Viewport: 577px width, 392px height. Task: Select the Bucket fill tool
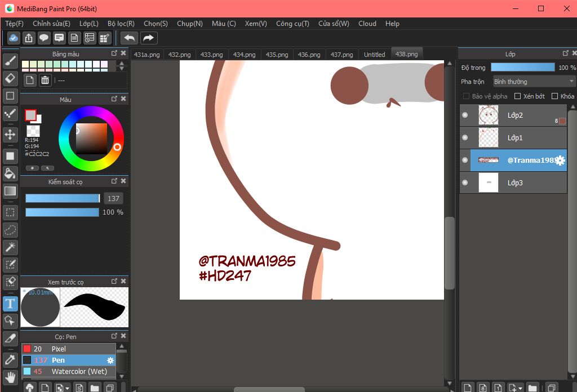[10, 173]
